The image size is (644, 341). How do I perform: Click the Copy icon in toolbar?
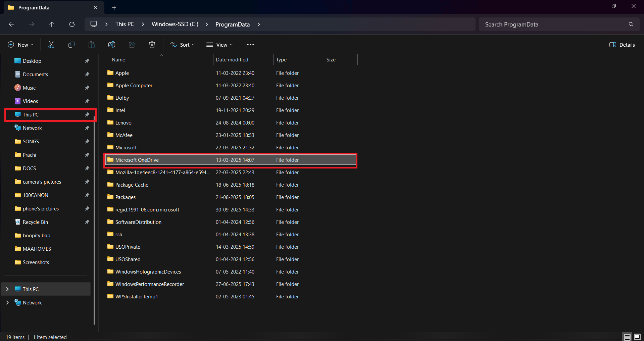pos(71,45)
